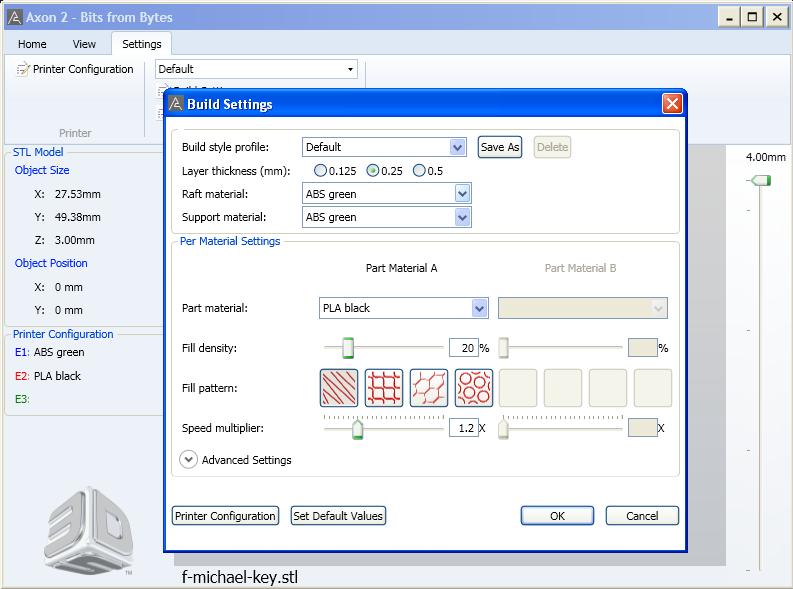793x589 pixels.
Task: Open Part material A dropdown
Action: point(479,308)
